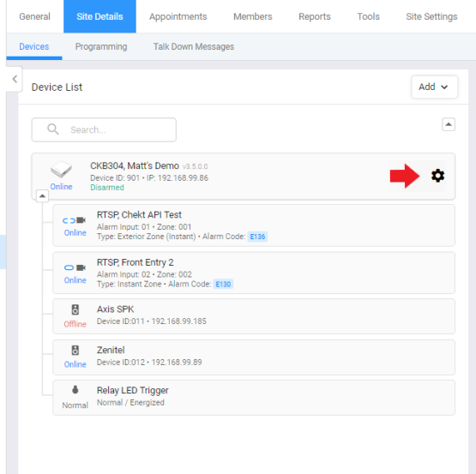Viewport: 476px width, 474px height.
Task: Click the Zenitel speaker icon
Action: (x=75, y=351)
